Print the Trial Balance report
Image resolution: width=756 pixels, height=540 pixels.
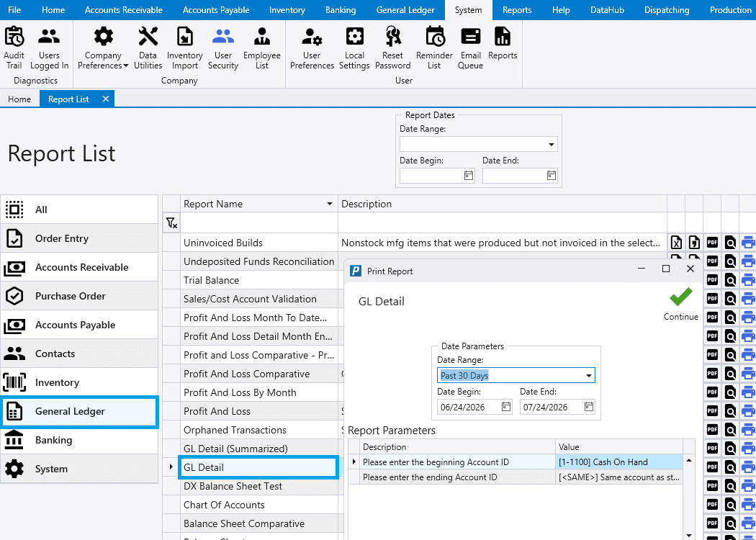[748, 279]
